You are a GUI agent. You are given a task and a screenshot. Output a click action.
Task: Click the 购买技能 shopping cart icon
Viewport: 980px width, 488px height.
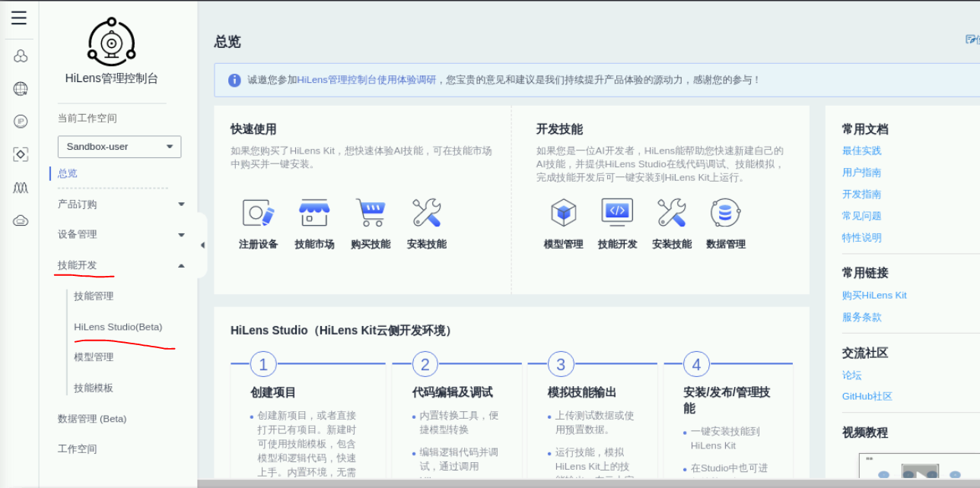(x=371, y=213)
